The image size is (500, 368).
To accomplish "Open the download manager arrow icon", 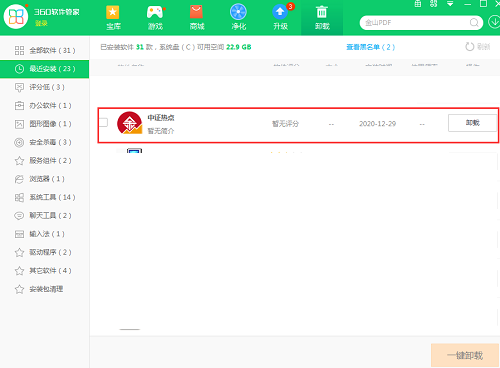I will (494, 22).
